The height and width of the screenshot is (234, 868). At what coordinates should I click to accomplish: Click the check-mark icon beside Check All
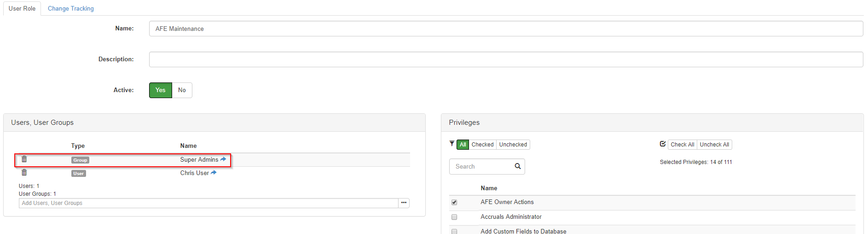tap(663, 144)
